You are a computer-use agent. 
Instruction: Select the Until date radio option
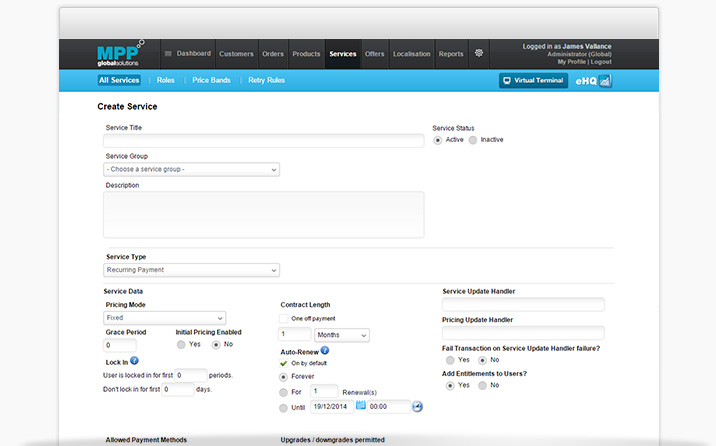coord(284,408)
